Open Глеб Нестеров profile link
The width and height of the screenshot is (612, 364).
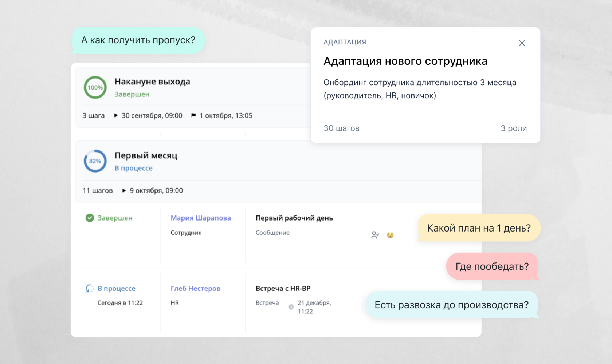click(195, 288)
